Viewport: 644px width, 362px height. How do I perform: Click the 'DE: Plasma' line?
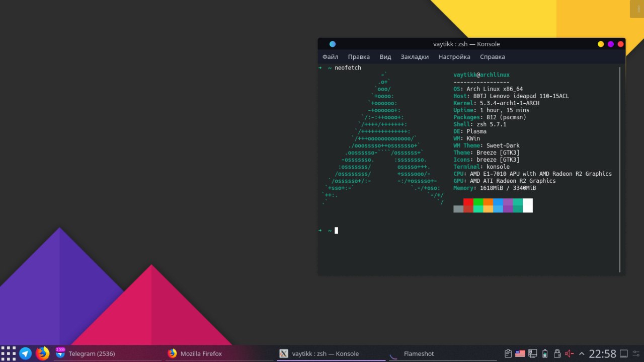(x=470, y=131)
